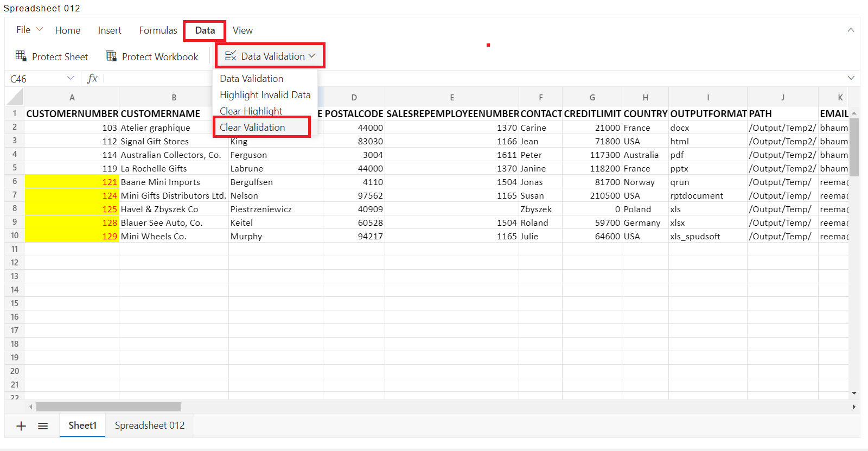Select the output format cell xls_spudsoft

pyautogui.click(x=708, y=236)
